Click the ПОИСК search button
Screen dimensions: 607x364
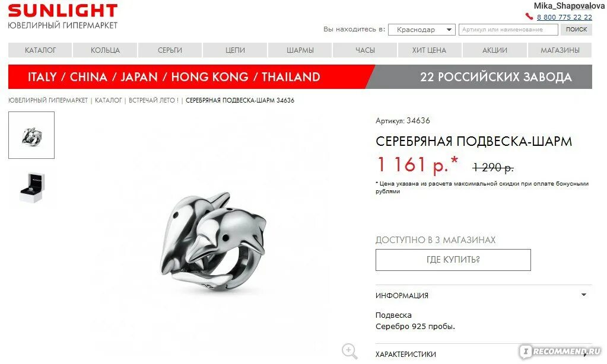(x=576, y=30)
